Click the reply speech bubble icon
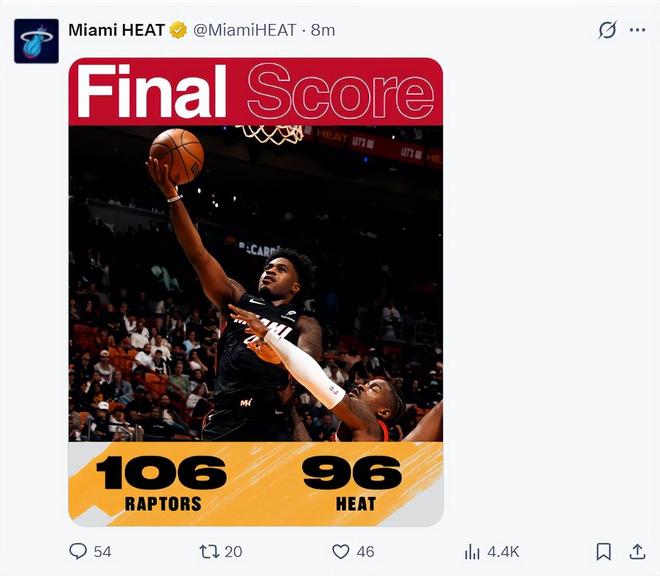The height and width of the screenshot is (576, 660). point(78,551)
